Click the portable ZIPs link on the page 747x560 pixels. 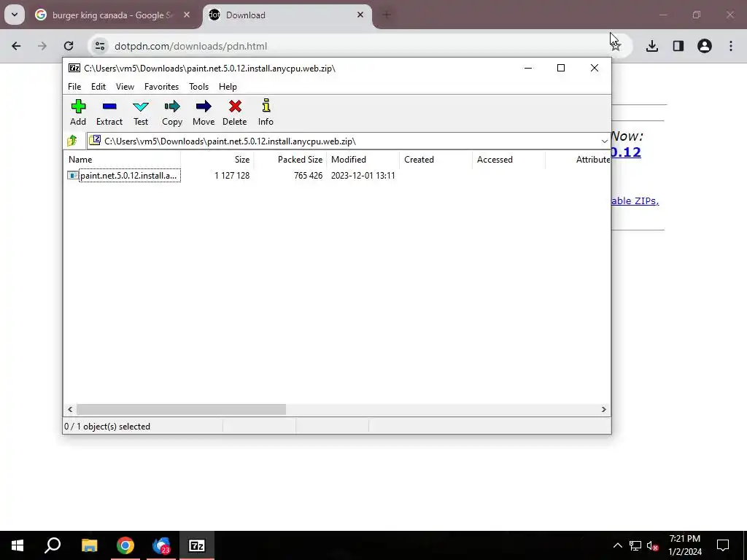tap(635, 201)
